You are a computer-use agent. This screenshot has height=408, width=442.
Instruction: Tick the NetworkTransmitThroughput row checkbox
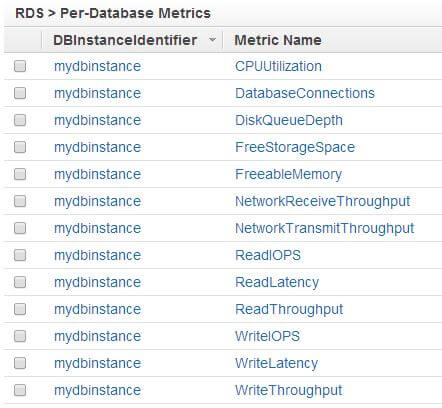click(x=20, y=228)
